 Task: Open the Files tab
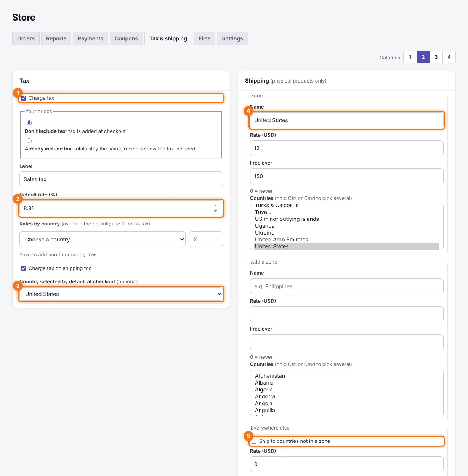coord(204,38)
